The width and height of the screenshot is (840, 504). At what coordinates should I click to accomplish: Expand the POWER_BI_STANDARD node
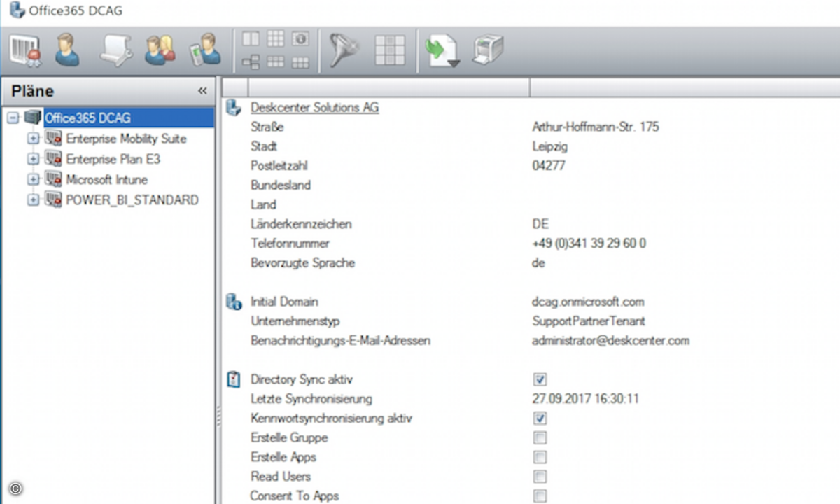pos(33,200)
